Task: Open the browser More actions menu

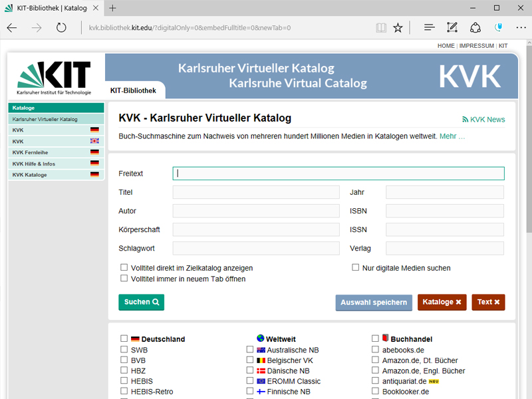Action: click(521, 28)
